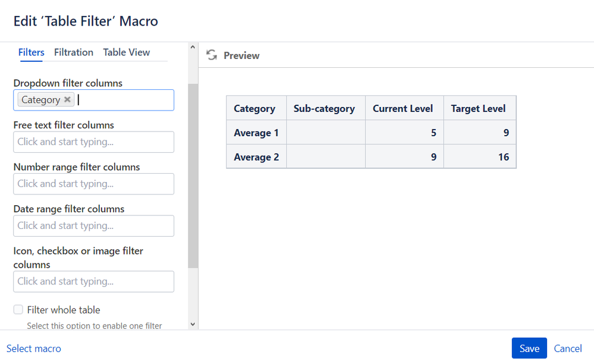Click the Average 2 row cell
594x364 pixels.
point(256,157)
